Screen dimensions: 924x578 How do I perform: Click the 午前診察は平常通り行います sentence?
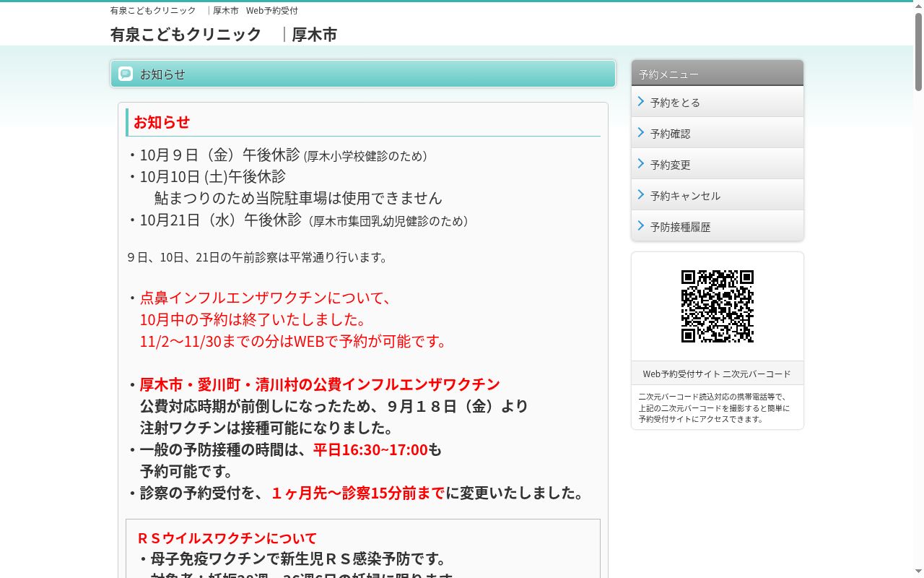(257, 257)
